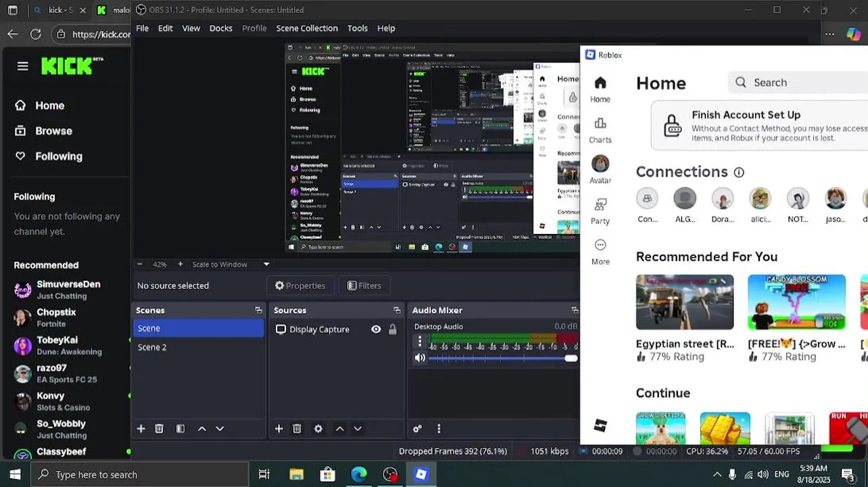This screenshot has height=487, width=868.
Task: Open Roblox Home sidebar icon
Action: pyautogui.click(x=600, y=89)
